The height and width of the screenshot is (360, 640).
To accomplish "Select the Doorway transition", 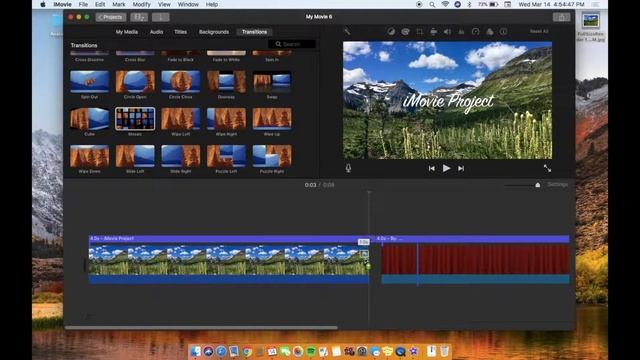I will pos(226,82).
